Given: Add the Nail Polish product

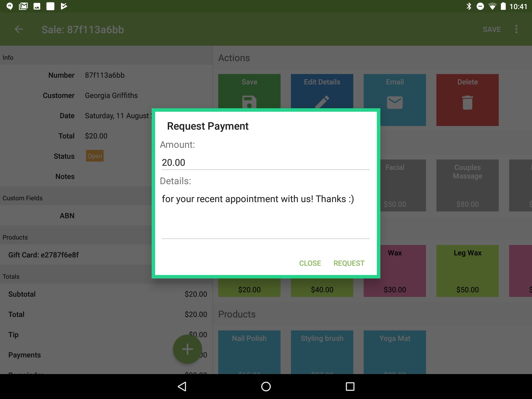Looking at the screenshot, I should click(x=249, y=352).
